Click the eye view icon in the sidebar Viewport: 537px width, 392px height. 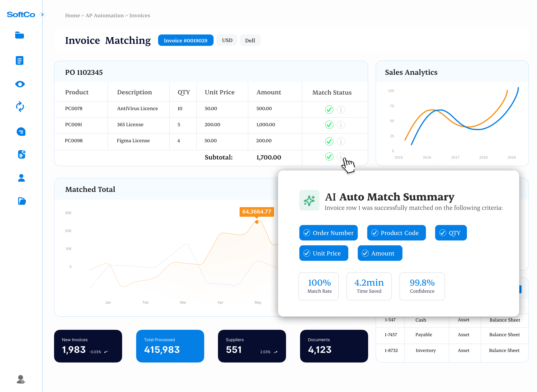pyautogui.click(x=20, y=84)
